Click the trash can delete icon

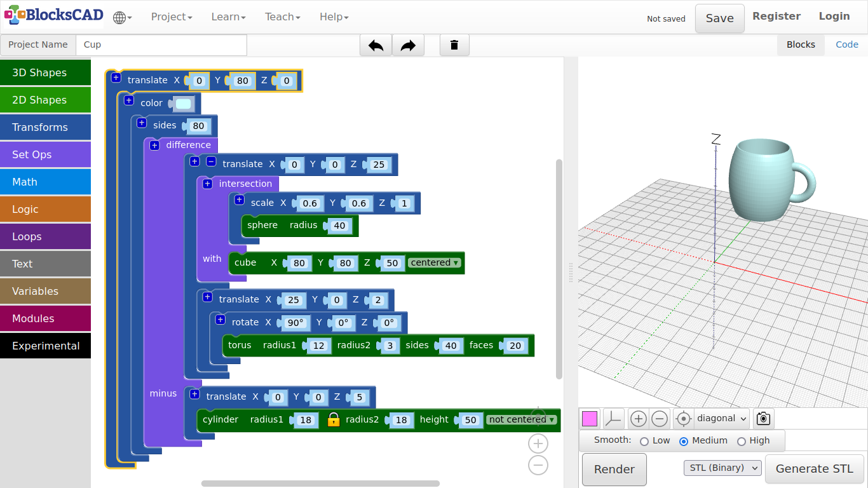[454, 45]
